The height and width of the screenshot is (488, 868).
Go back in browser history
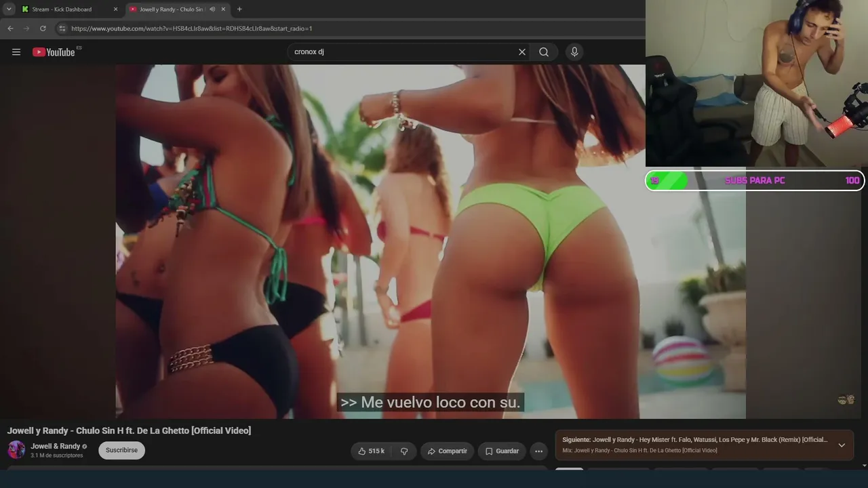point(10,28)
